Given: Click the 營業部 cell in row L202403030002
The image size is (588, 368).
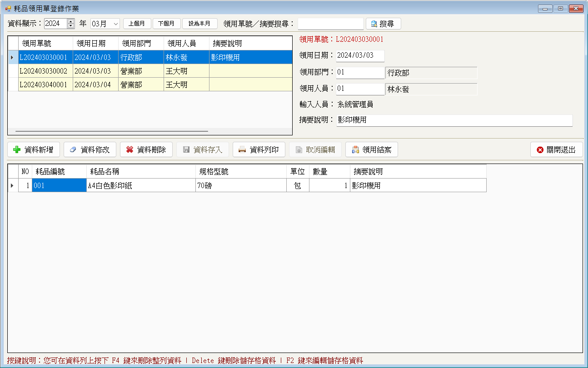Looking at the screenshot, I should 141,71.
